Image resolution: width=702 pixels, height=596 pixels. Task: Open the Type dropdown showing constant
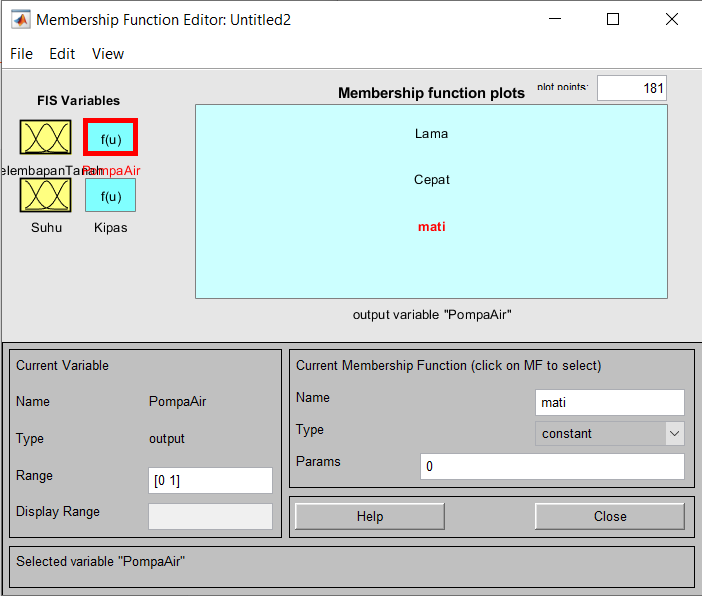[x=609, y=433]
